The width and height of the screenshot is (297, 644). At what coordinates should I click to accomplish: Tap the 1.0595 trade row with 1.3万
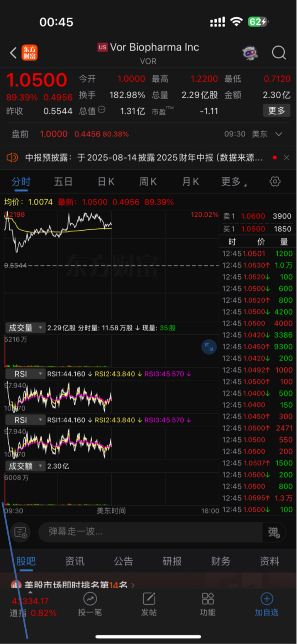click(x=257, y=498)
